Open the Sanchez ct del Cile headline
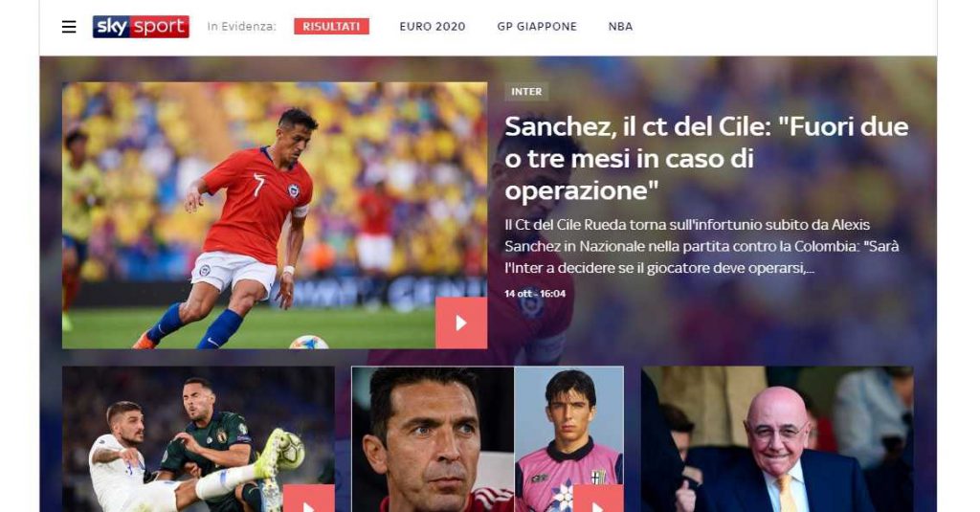 coord(706,159)
